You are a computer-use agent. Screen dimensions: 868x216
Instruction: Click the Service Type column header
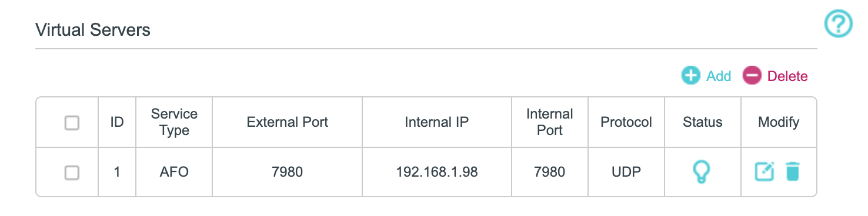[x=174, y=122]
